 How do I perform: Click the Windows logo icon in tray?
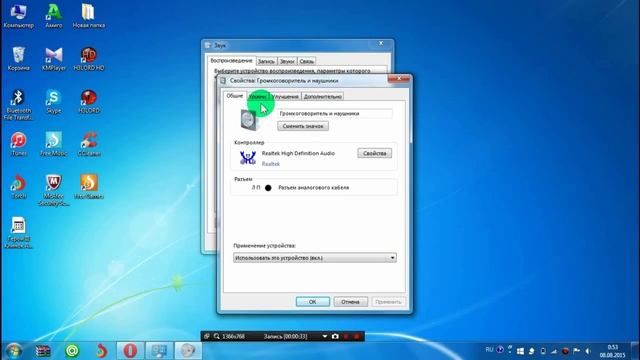tap(520, 351)
